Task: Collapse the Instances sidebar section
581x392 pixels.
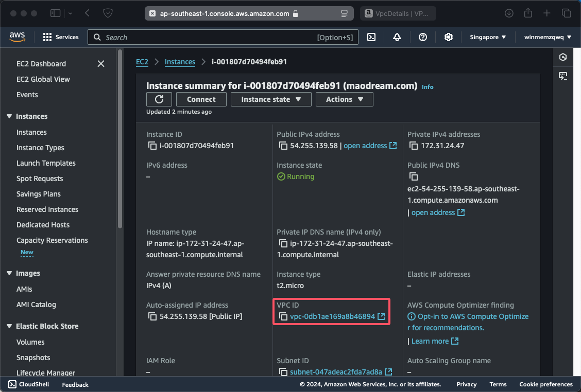Action: click(9, 116)
